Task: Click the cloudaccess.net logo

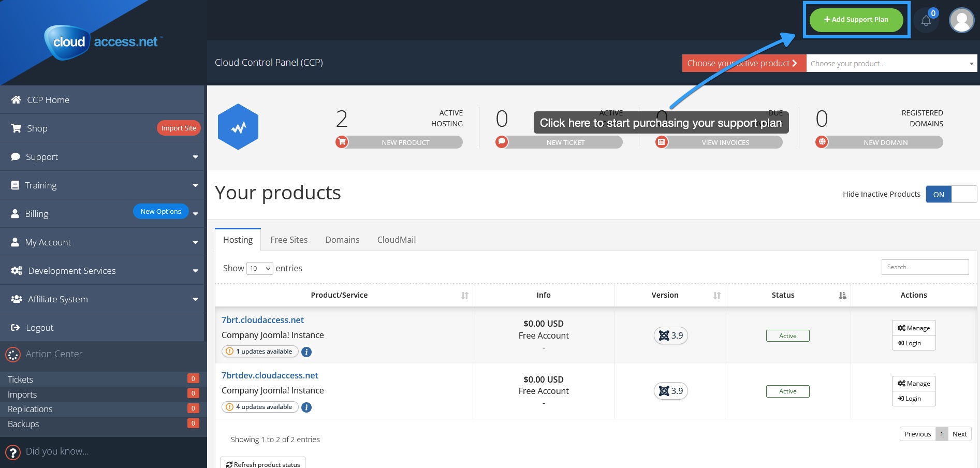Action: point(103,42)
